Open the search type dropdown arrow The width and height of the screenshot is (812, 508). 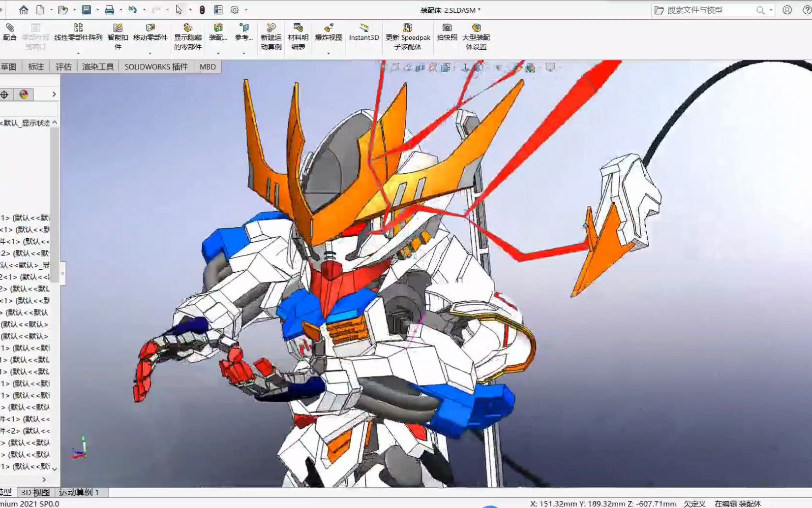771,10
